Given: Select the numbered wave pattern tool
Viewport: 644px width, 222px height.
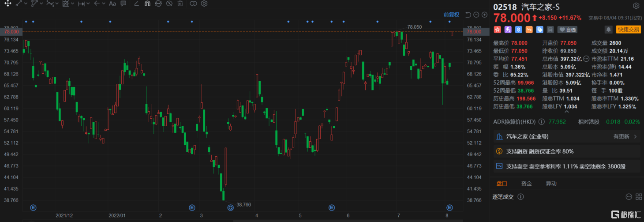Looking at the screenshot, I should click(50, 4).
